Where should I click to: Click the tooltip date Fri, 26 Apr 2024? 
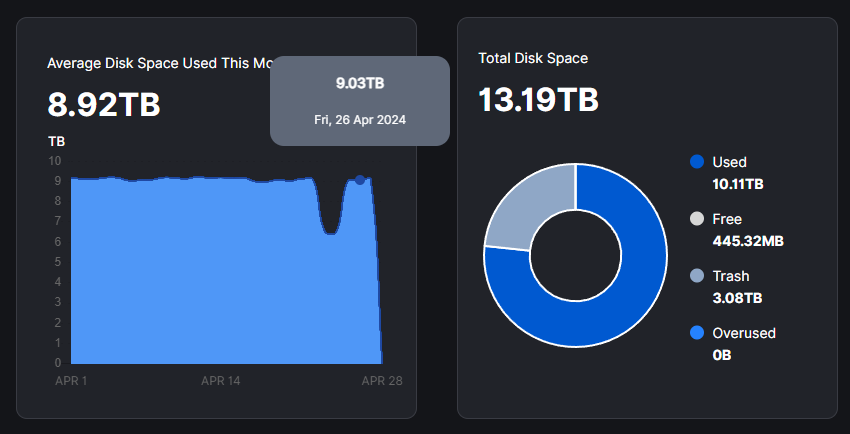pos(360,119)
